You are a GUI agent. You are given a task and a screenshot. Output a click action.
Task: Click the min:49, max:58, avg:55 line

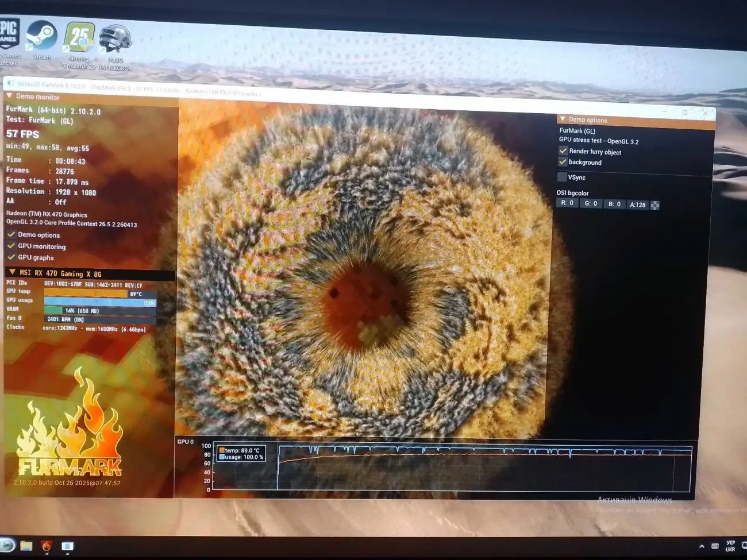48,147
